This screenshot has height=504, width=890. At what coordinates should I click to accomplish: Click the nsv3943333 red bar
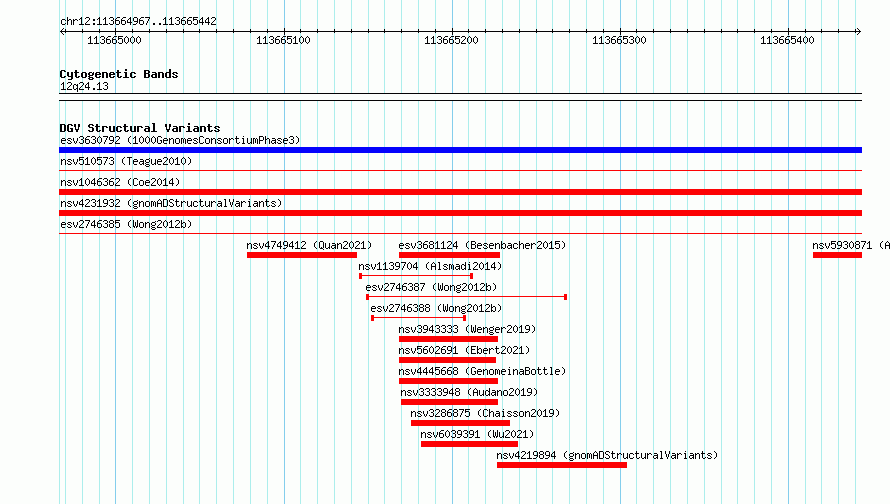[x=448, y=339]
